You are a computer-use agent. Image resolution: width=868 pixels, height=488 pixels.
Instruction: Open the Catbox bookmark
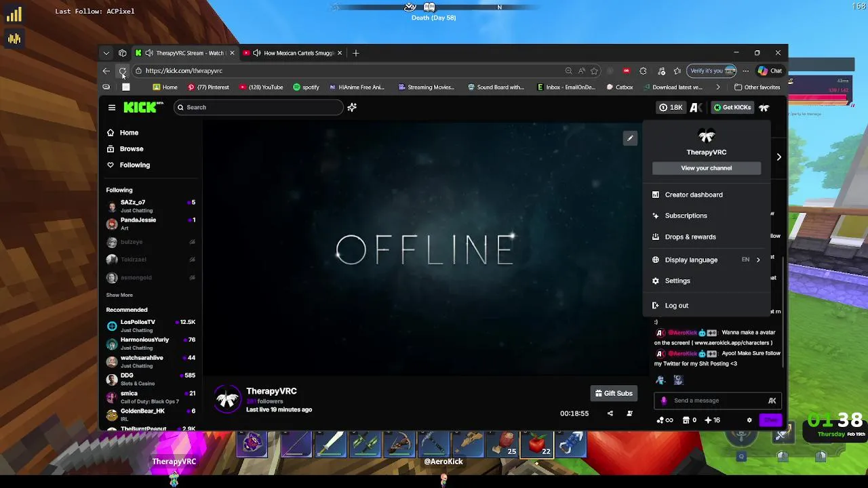[x=620, y=87]
